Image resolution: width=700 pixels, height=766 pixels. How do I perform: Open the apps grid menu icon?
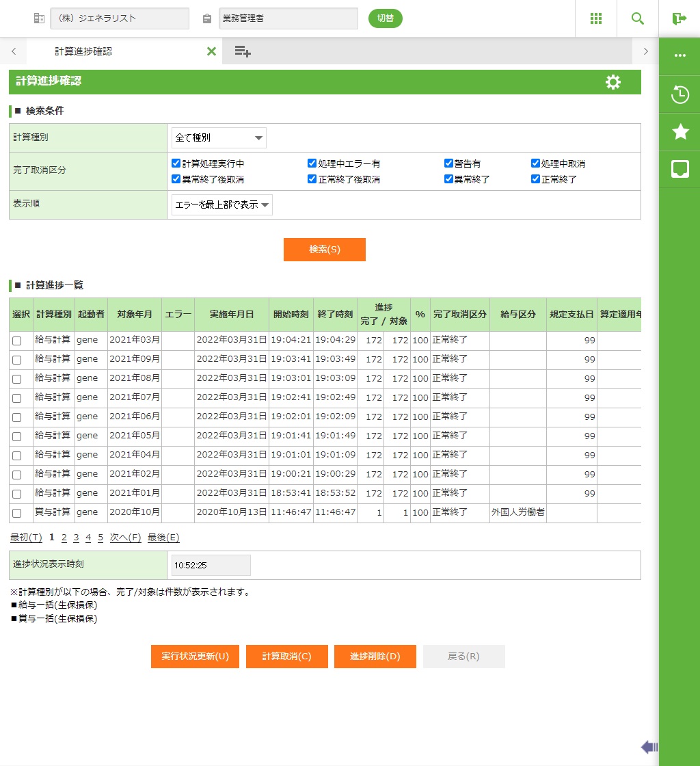point(596,18)
